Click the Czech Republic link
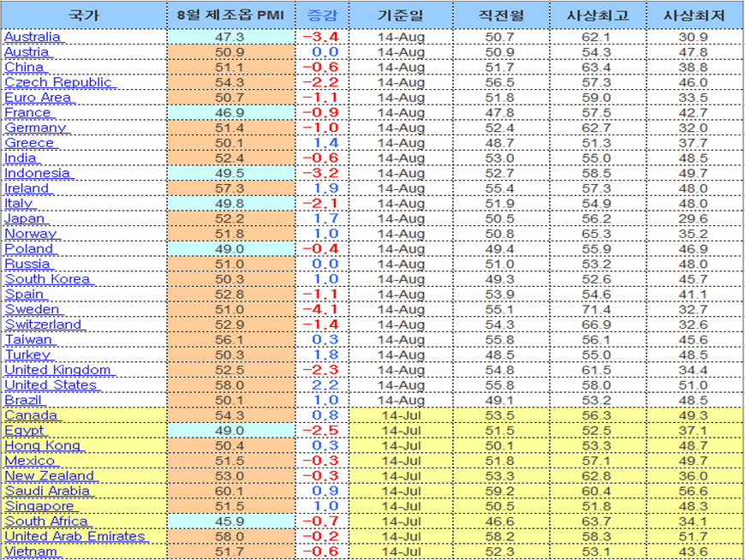This screenshot has height=560, width=745. tap(58, 82)
